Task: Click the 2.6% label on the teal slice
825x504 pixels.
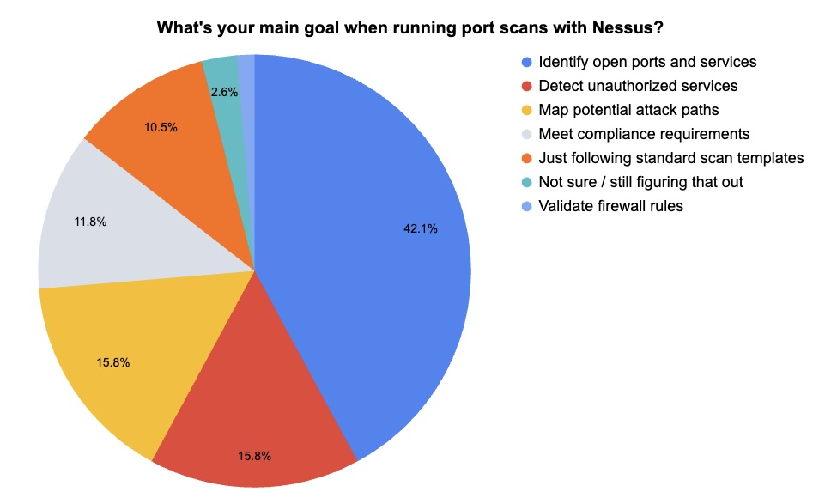Action: [224, 91]
